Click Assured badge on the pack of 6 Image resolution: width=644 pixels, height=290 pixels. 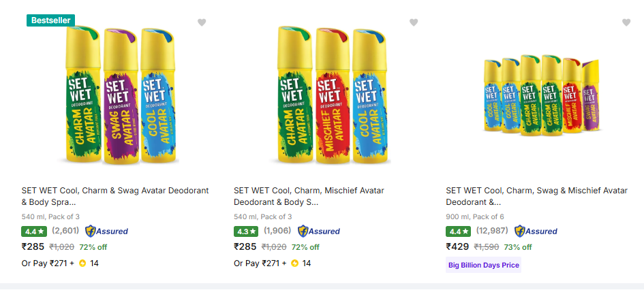point(536,231)
